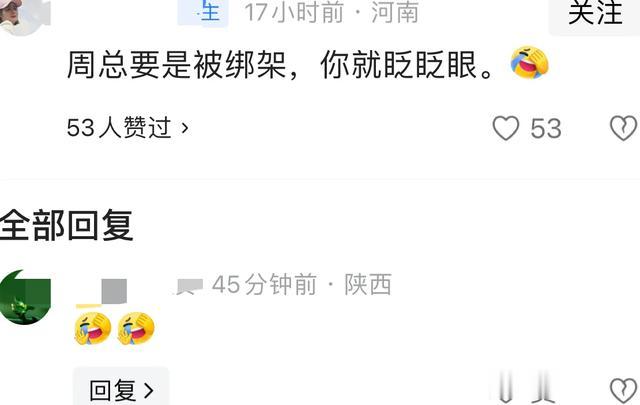
Task: Click the second laughing emoji in the reply
Action: point(136,329)
